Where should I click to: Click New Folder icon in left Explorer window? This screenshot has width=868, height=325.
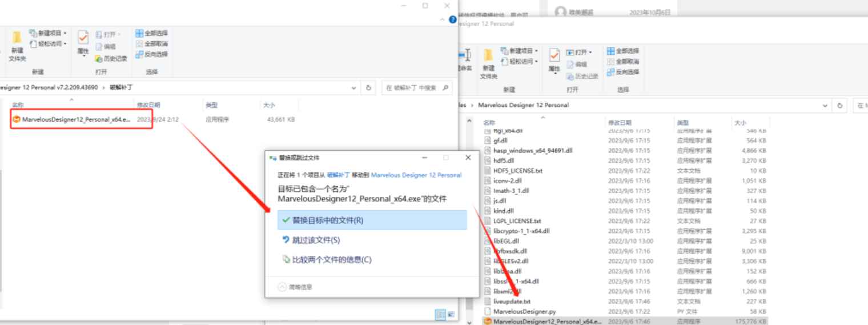[17, 40]
